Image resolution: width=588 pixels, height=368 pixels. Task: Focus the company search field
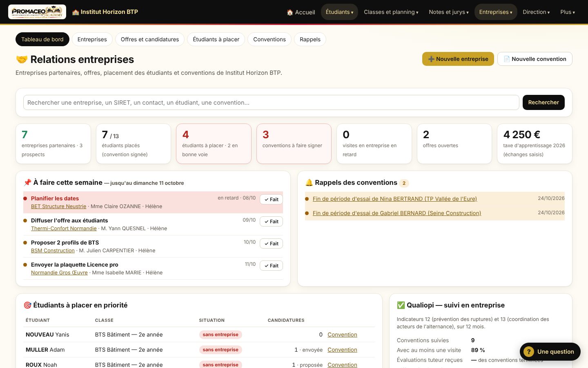coord(271,103)
